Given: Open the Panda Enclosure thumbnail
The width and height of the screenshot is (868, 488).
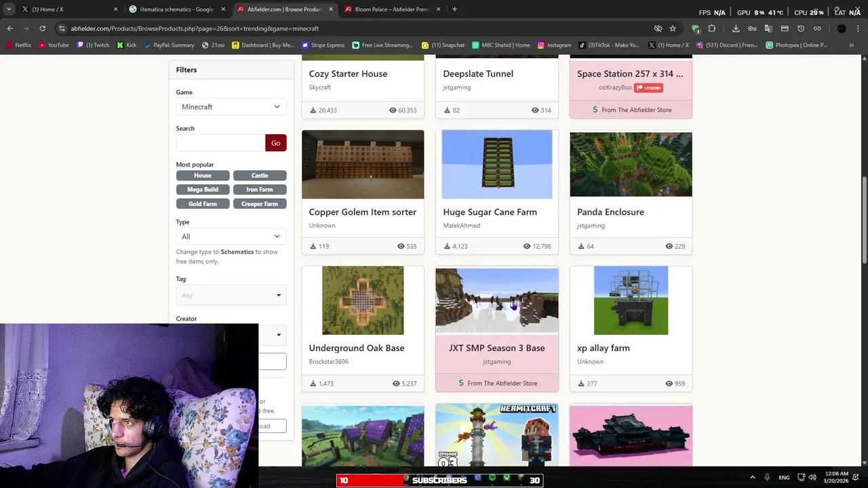Looking at the screenshot, I should (631, 165).
